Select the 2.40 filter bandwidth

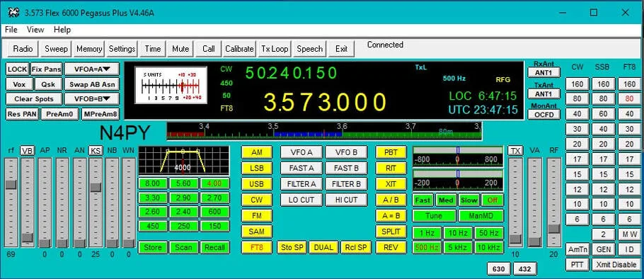coord(183,212)
